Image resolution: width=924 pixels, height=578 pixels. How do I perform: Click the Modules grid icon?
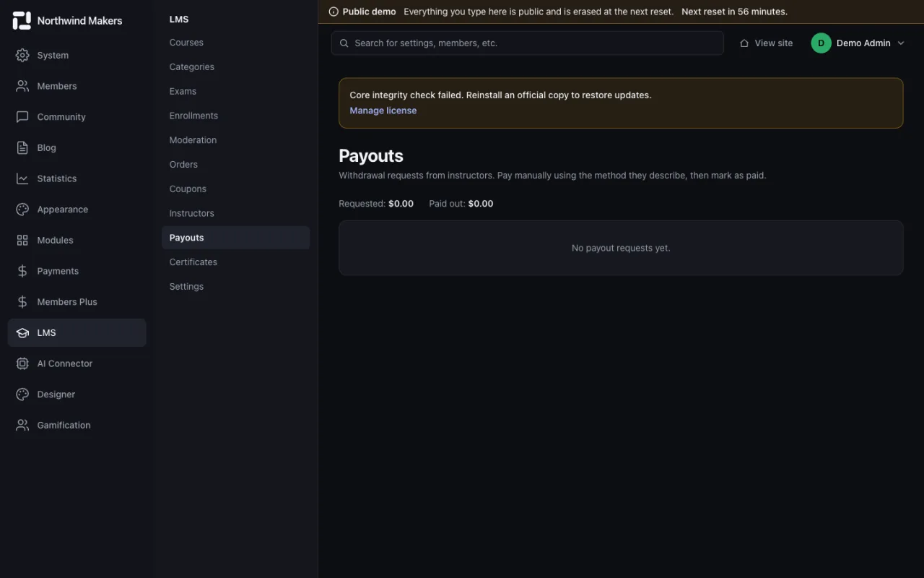[22, 240]
